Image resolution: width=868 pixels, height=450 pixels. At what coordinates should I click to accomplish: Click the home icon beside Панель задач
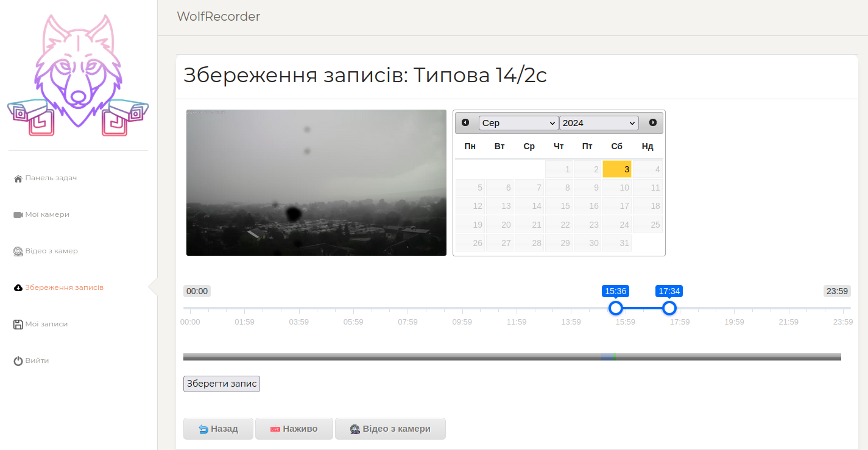click(18, 178)
